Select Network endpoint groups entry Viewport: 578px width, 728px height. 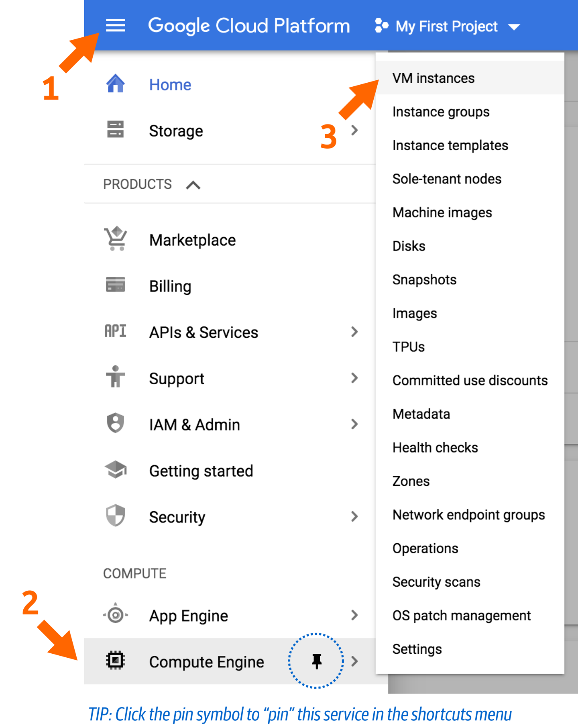pyautogui.click(x=470, y=515)
